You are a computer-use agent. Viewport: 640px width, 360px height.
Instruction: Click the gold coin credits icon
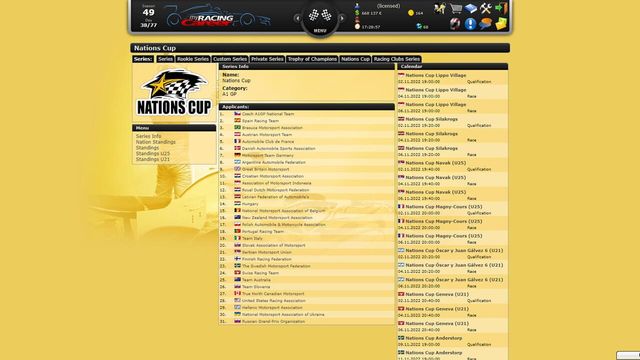click(x=411, y=13)
